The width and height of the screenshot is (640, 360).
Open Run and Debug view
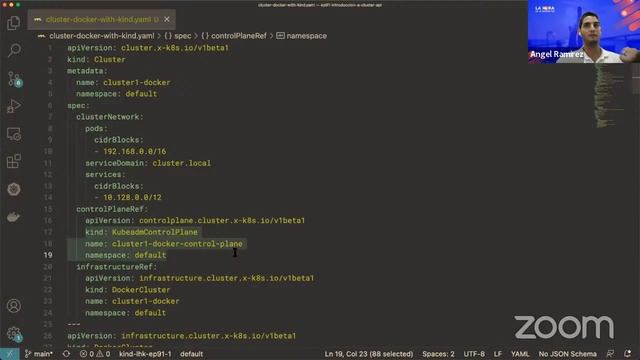[x=13, y=106]
